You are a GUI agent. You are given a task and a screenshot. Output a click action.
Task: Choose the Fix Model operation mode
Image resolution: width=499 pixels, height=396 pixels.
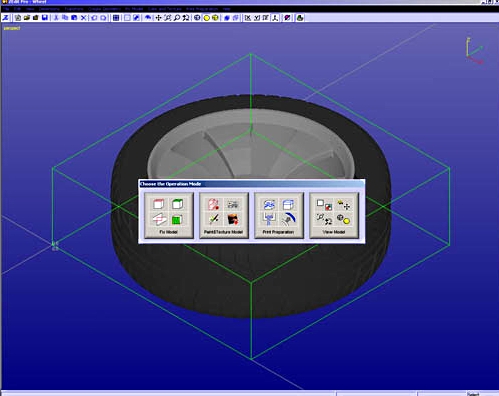(169, 215)
